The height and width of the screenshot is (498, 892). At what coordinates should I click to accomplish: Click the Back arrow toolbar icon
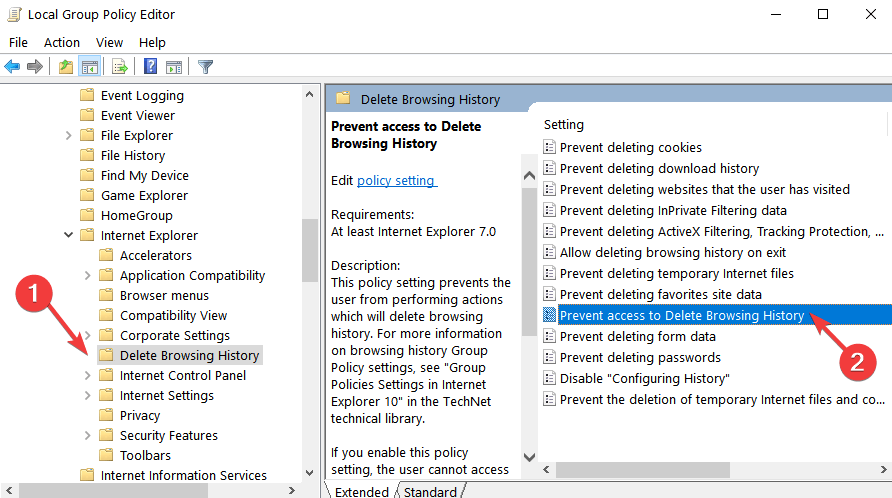12,67
